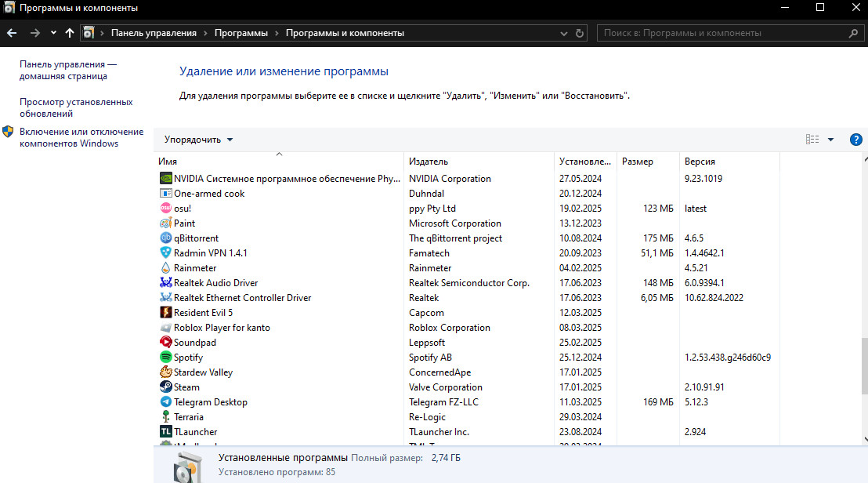Click the 12.03.2025 install date

pyautogui.click(x=580, y=312)
